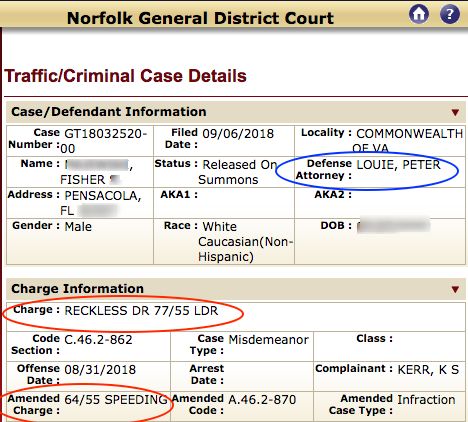
Task: Select the code section C.46.2-862
Action: pos(98,340)
